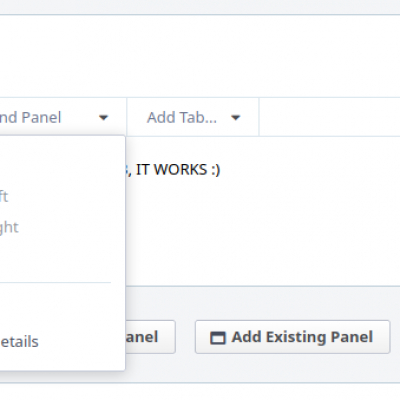Image resolution: width=400 pixels, height=400 pixels.
Task: Open the Add Tab... dropdown
Action: (x=193, y=117)
